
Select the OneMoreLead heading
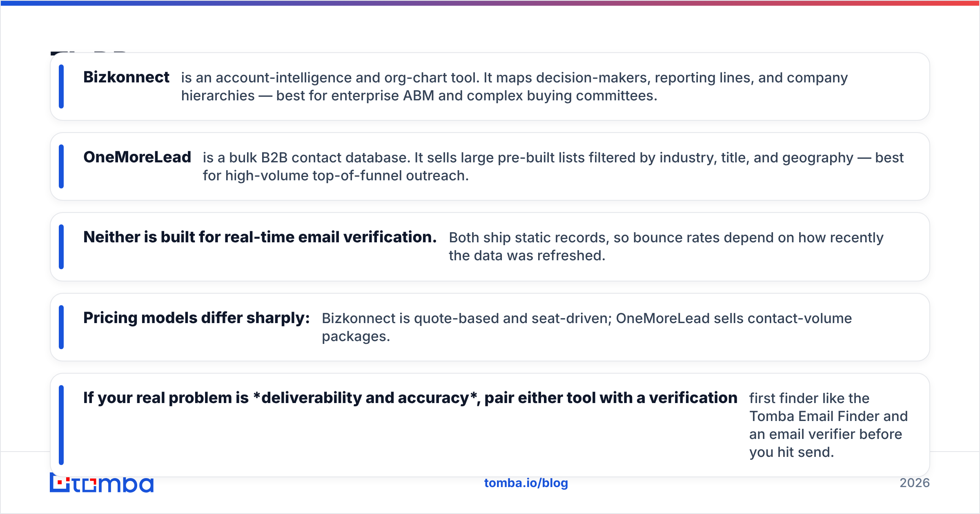(137, 157)
